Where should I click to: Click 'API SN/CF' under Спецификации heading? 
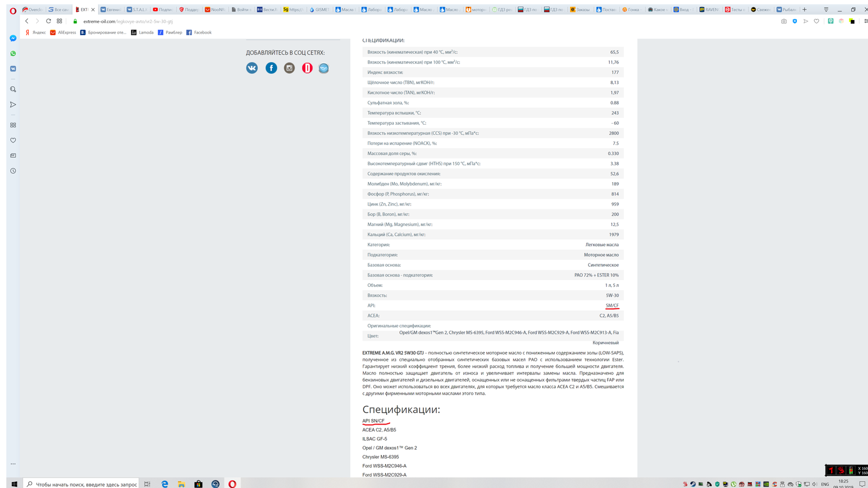point(373,421)
